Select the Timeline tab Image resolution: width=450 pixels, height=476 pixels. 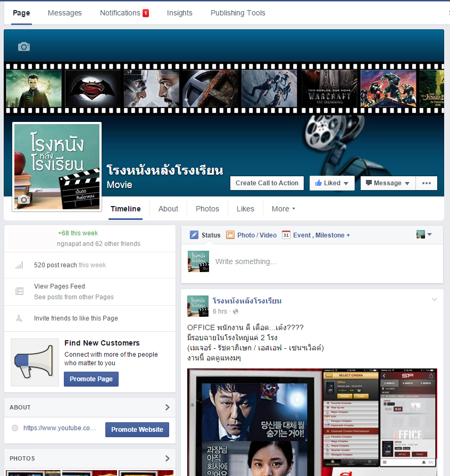[x=126, y=209]
